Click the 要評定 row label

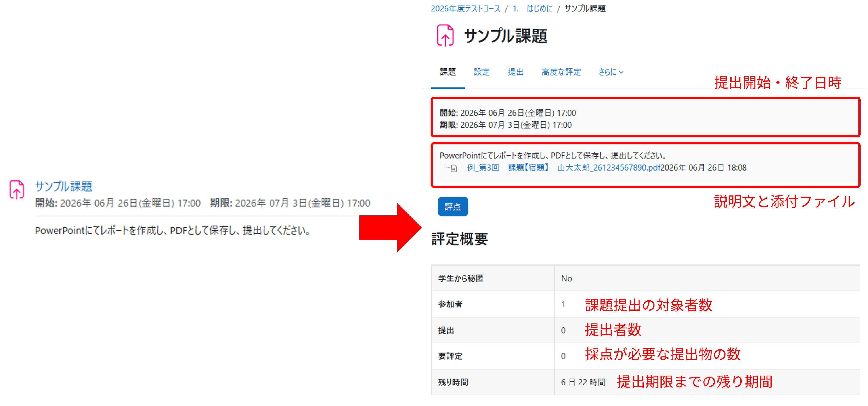[x=450, y=356]
